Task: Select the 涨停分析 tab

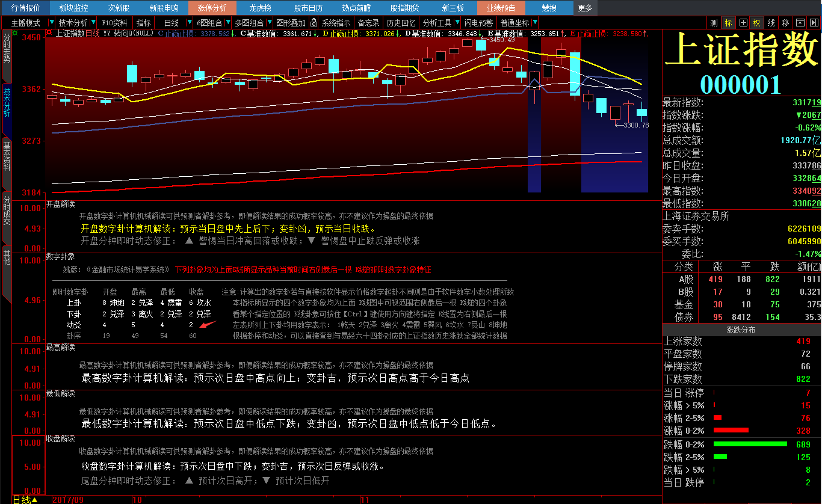Action: coord(212,8)
